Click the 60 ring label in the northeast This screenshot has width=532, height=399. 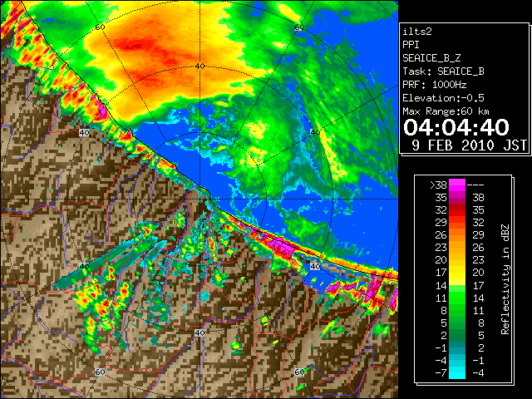click(299, 27)
